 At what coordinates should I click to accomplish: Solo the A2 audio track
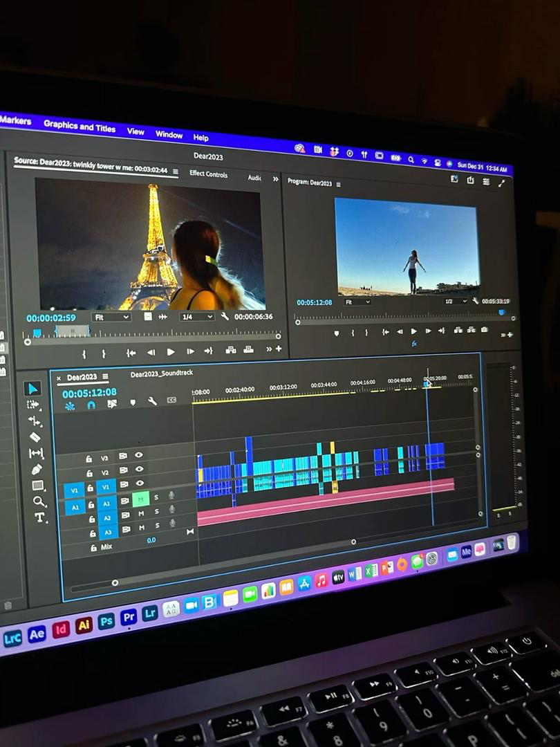point(156,513)
